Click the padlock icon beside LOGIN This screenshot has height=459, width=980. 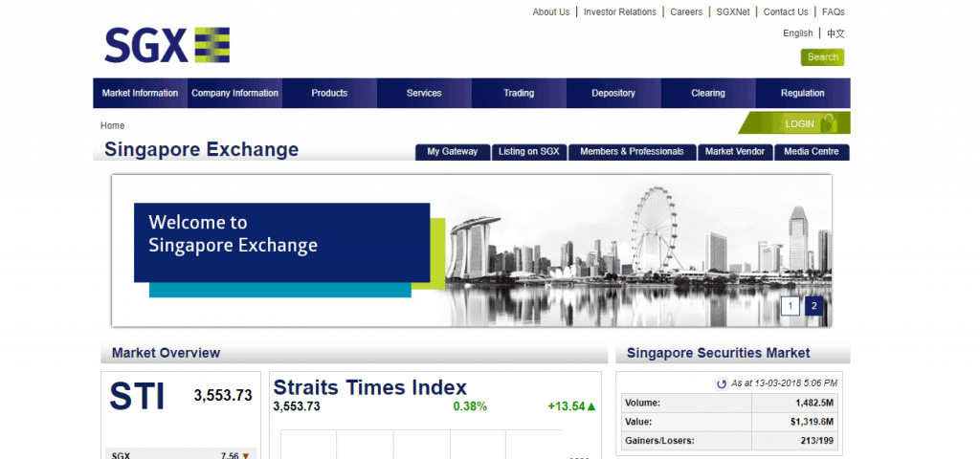point(829,123)
